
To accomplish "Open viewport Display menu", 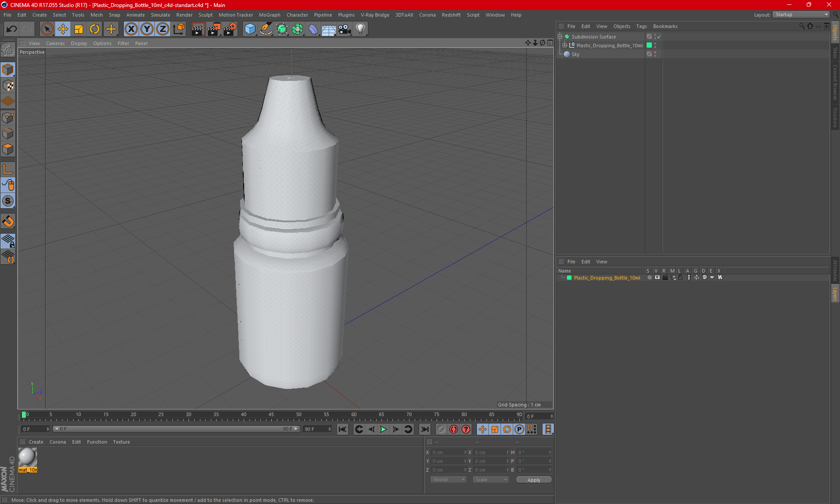I will click(79, 43).
